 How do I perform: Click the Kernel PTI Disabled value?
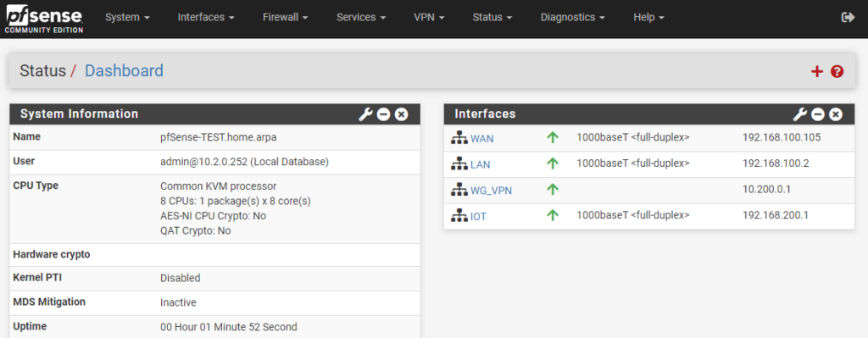180,278
